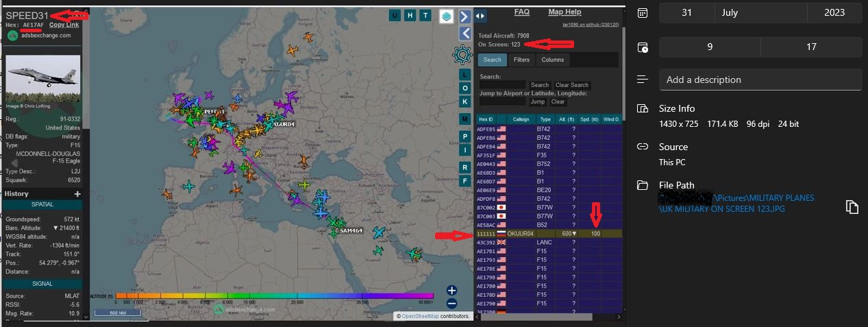Collapse the sidebar with left chevron

pos(464,32)
